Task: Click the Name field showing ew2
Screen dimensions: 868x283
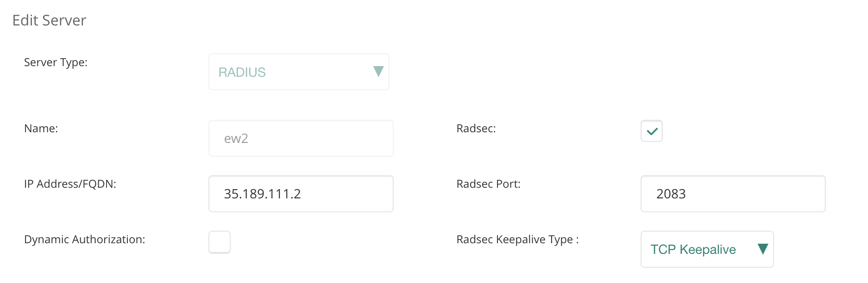Action: (301, 138)
